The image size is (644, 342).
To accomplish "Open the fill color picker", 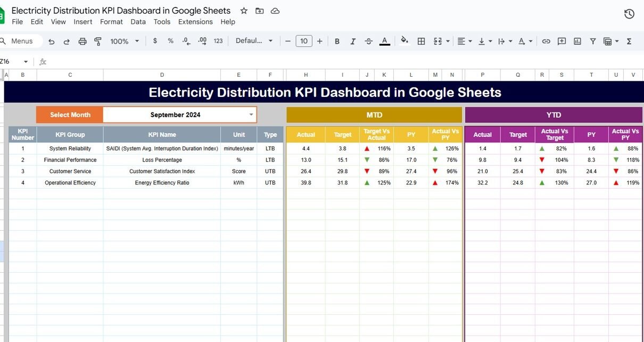I will pos(404,41).
